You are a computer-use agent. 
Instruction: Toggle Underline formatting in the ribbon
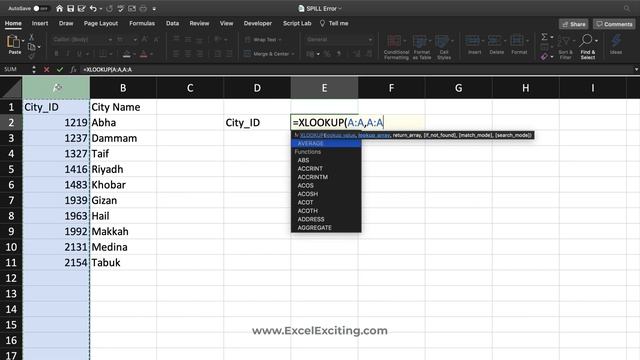(x=79, y=54)
